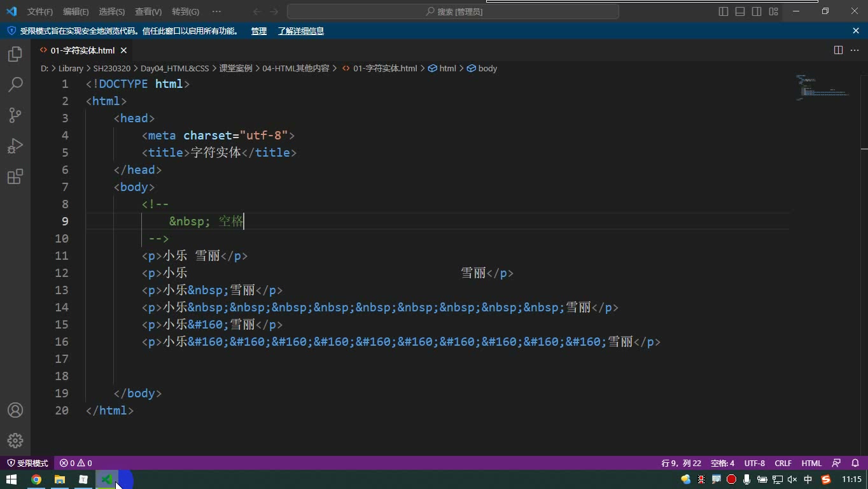Open the 编辑(E) menu

tap(76, 11)
